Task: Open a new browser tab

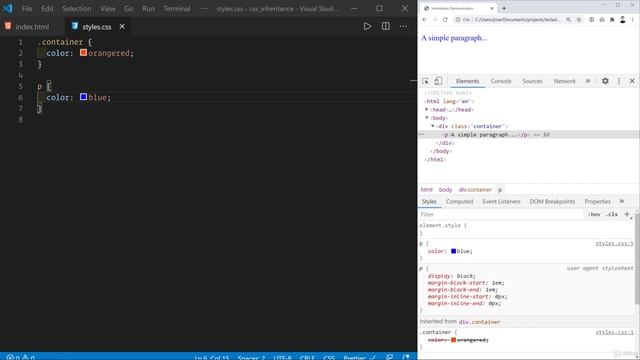Action: pos(504,8)
